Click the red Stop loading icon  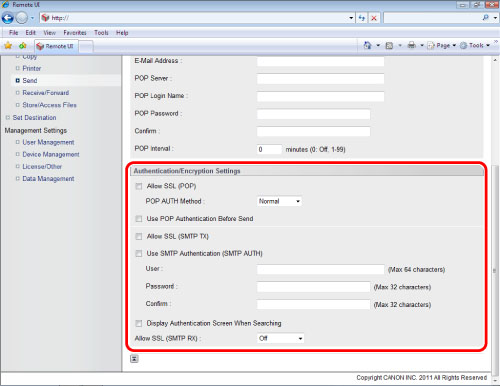pyautogui.click(x=374, y=18)
